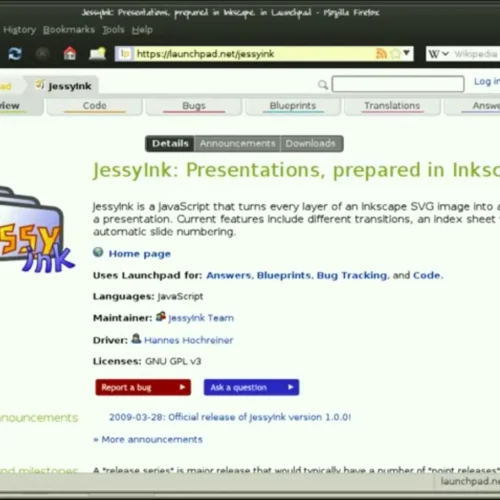Click the Reload page icon
The image size is (500, 500).
(15, 53)
